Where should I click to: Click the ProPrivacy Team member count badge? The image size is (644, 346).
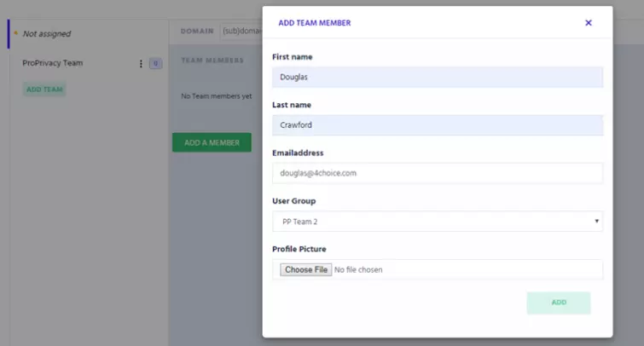click(155, 64)
